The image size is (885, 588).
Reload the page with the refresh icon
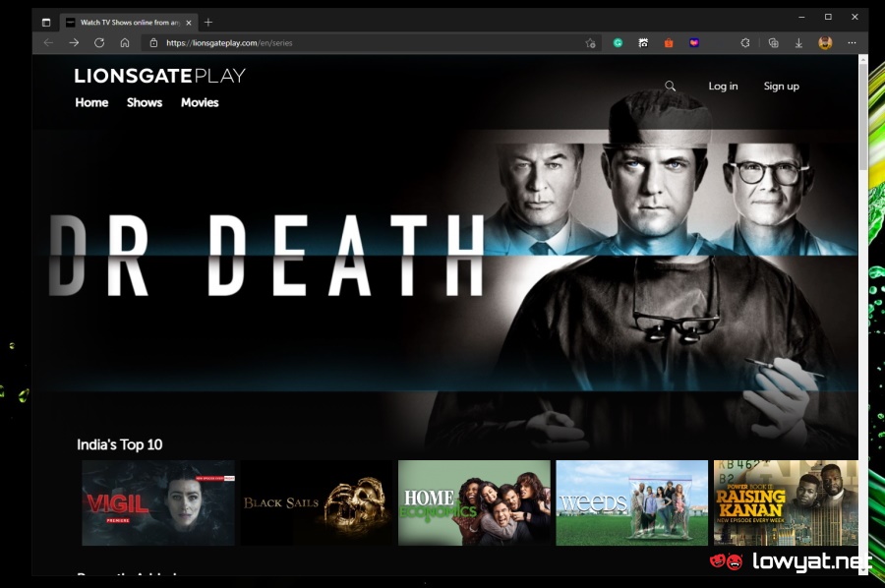tap(99, 43)
